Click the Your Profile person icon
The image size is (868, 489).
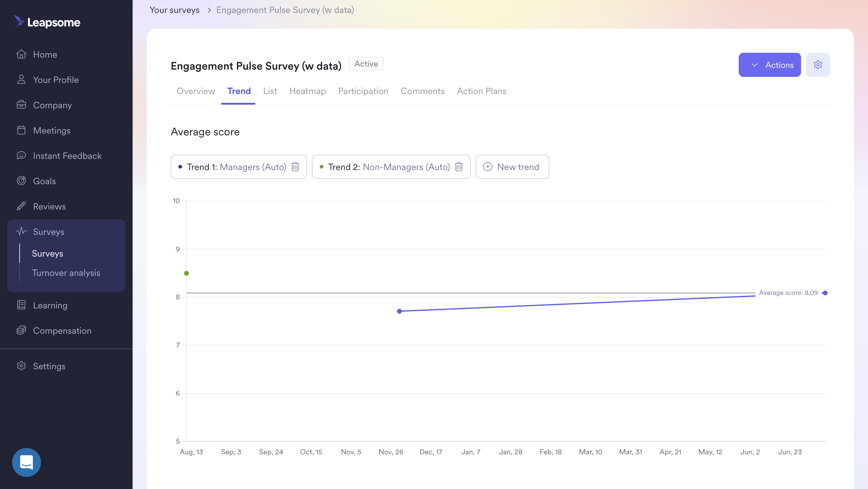pos(21,80)
